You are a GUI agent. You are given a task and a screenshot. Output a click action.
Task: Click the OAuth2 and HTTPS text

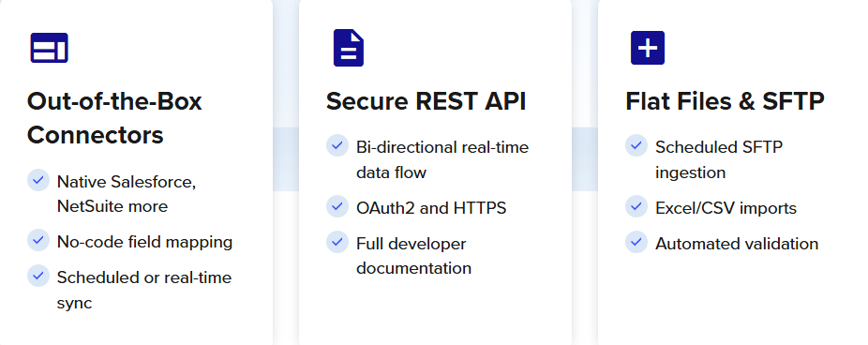click(431, 208)
